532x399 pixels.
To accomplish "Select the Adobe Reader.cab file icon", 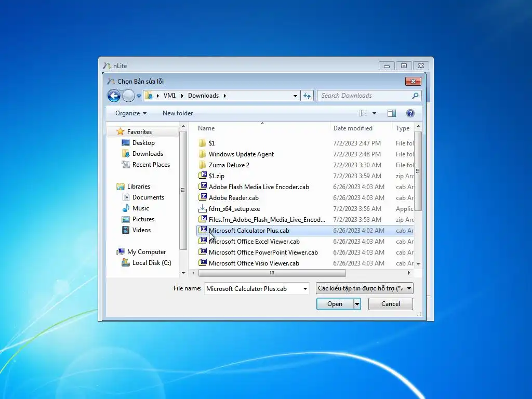I will pos(203,197).
